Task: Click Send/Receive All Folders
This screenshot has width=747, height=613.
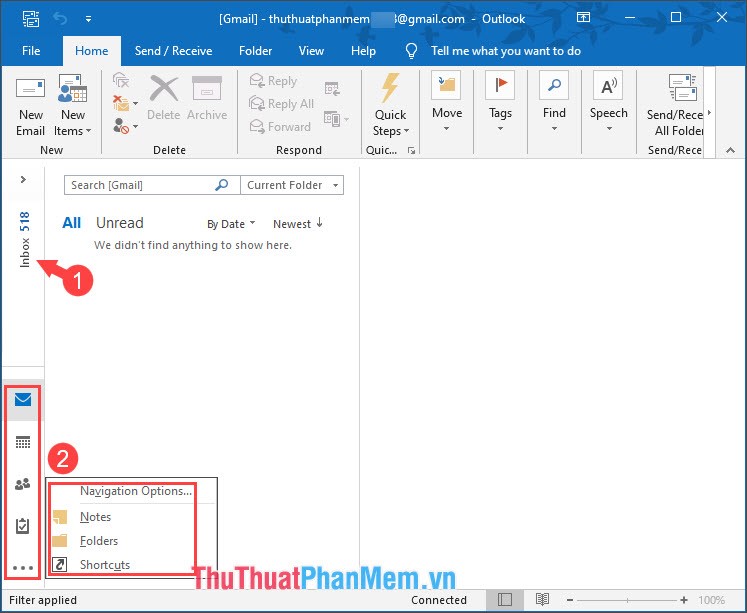Action: 674,106
